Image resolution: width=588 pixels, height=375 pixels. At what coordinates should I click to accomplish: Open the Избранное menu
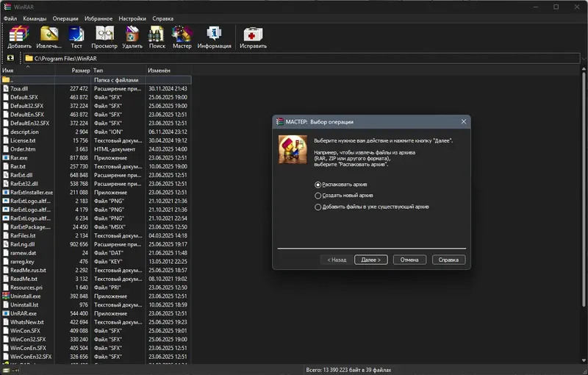[98, 18]
